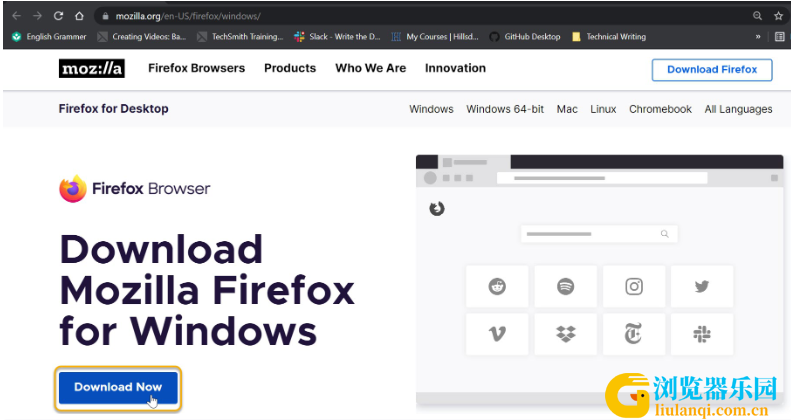Select the Windows 64-bit link

point(505,109)
